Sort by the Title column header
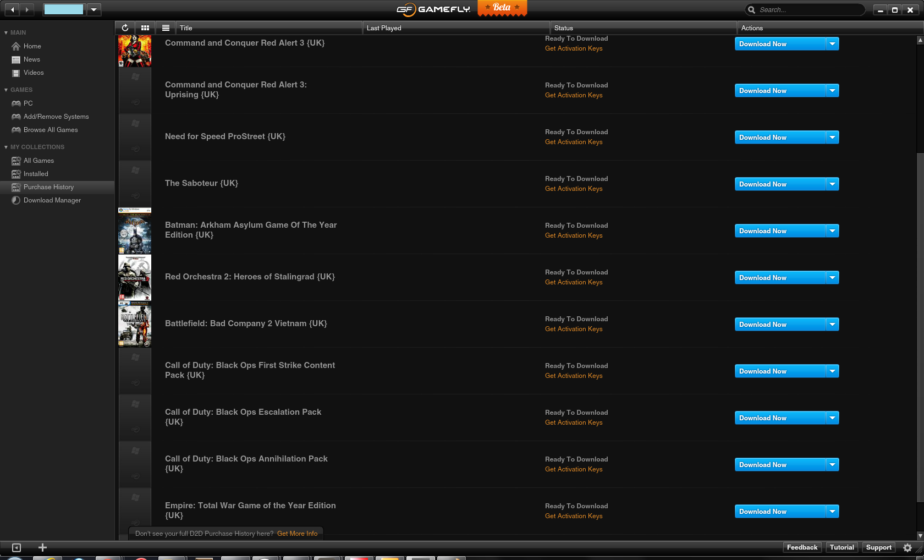 tap(269, 28)
